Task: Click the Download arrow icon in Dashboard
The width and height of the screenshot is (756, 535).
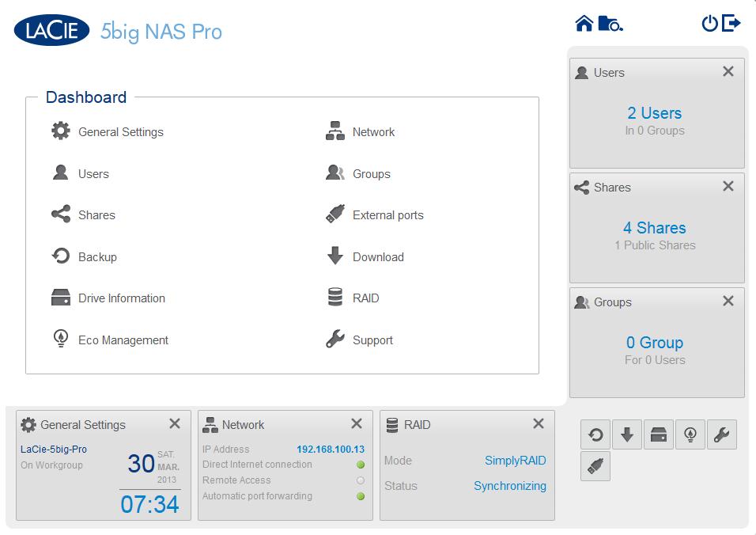Action: click(335, 256)
